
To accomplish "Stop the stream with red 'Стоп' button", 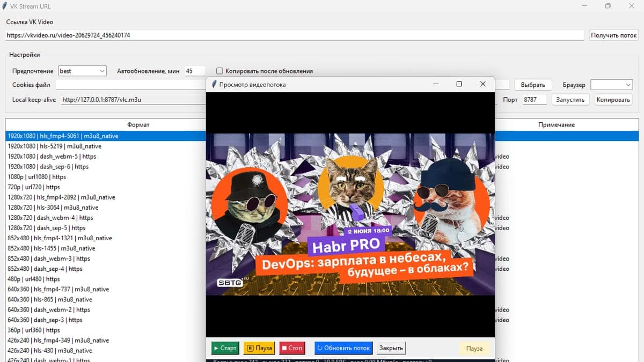I will click(292, 348).
